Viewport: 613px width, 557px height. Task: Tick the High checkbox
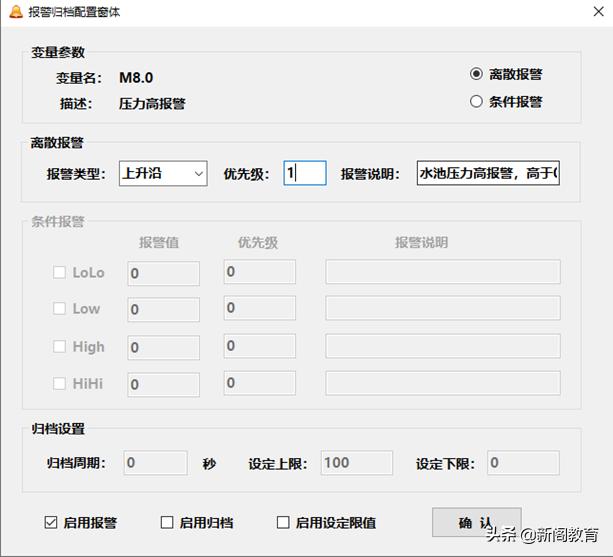pyautogui.click(x=59, y=346)
